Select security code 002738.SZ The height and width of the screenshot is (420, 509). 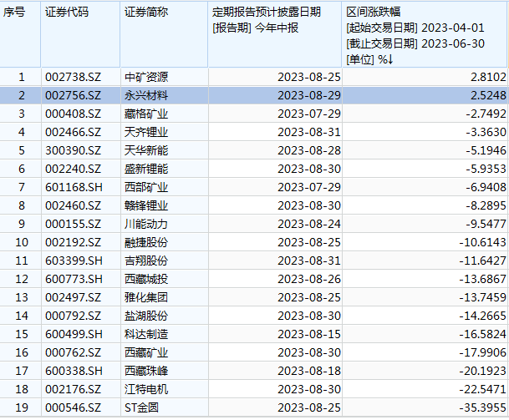[74, 77]
